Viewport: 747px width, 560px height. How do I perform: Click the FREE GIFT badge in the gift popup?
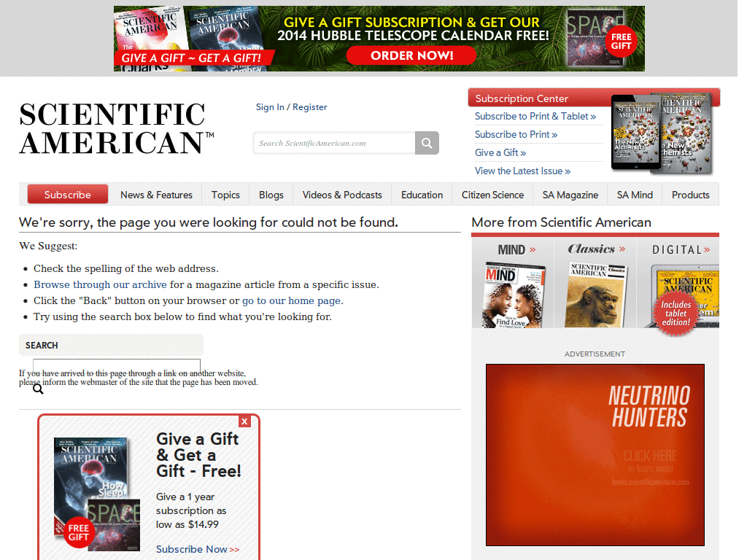[79, 532]
